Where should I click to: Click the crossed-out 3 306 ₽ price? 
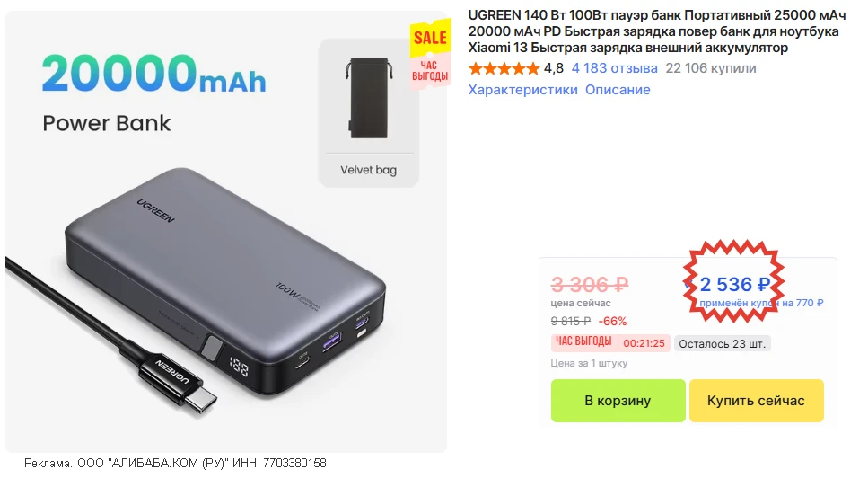[x=589, y=285]
